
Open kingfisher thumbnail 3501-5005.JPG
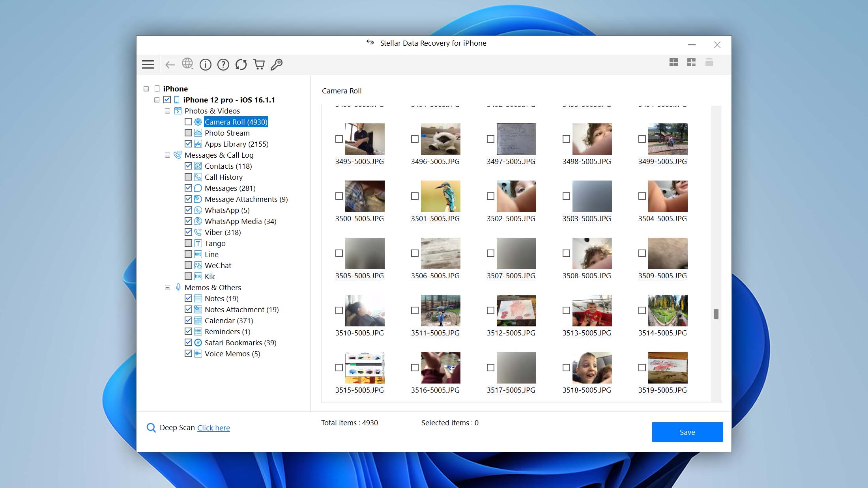(440, 196)
